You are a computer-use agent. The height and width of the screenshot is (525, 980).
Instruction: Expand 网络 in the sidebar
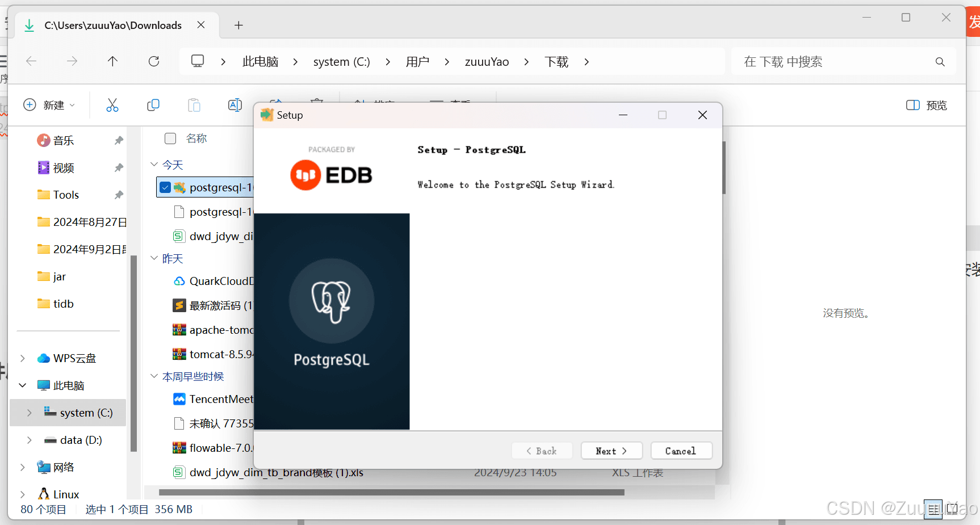23,467
